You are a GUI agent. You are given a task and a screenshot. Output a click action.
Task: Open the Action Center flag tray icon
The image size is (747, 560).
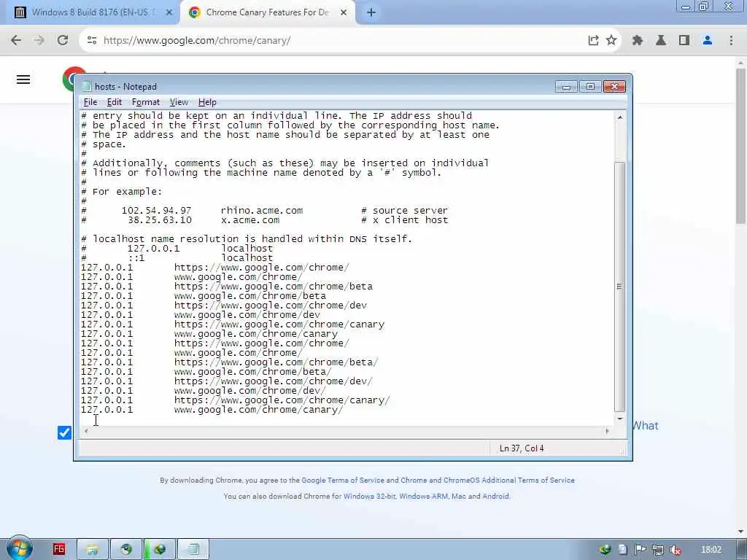[x=640, y=550]
